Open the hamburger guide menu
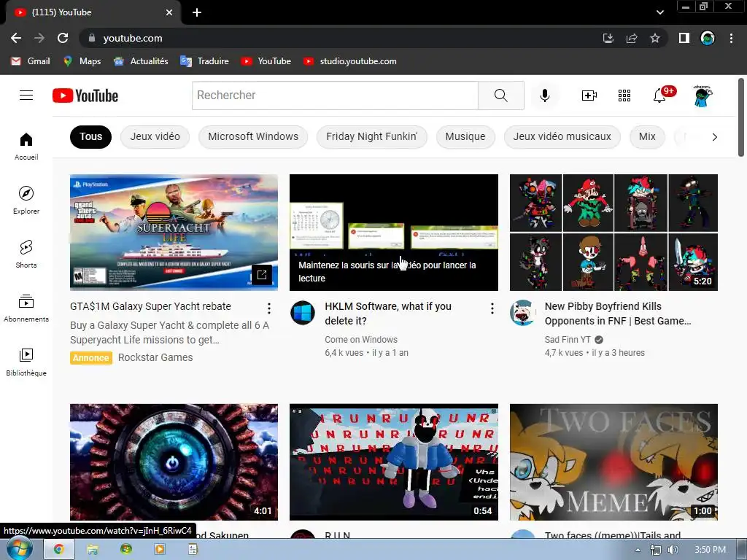Viewport: 747px width, 560px height. pyautogui.click(x=26, y=96)
